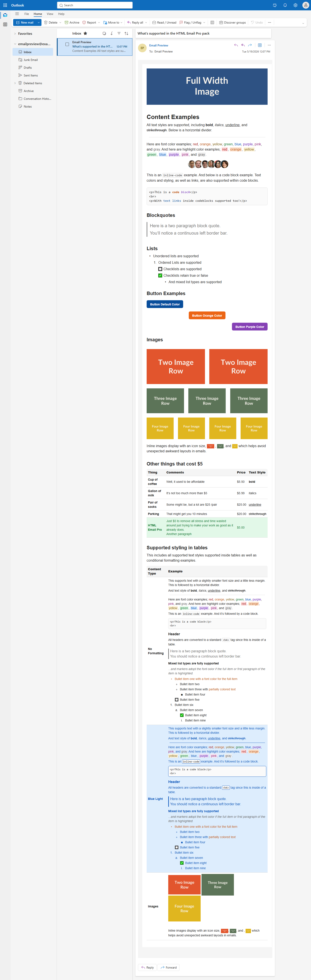Click the Button Default Color button
This screenshot has height=980, width=311.
165,304
